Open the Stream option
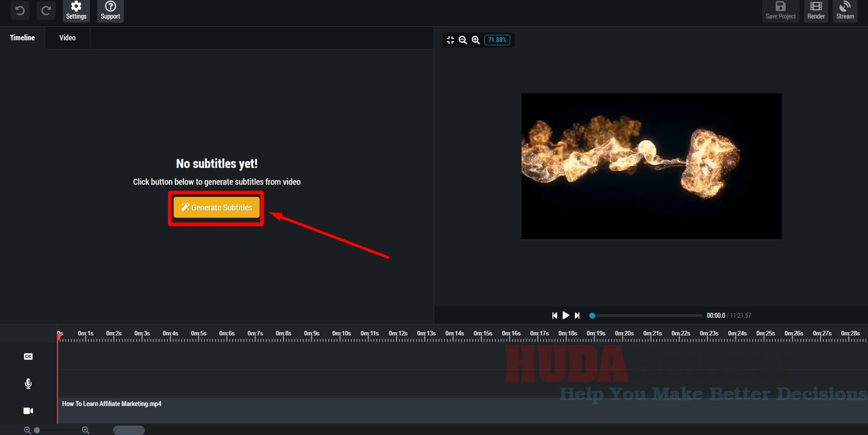The image size is (868, 435). coord(845,11)
